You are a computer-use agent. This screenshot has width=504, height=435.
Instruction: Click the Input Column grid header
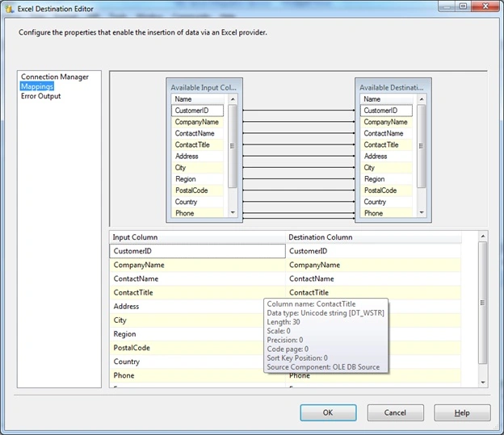coord(197,237)
